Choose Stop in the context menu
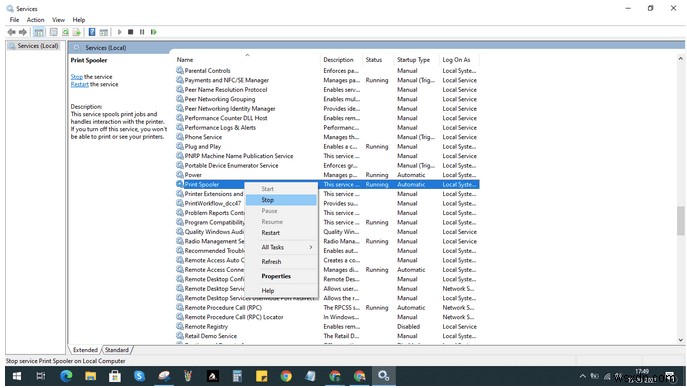Image resolution: width=687 pixels, height=388 pixels. pos(281,200)
